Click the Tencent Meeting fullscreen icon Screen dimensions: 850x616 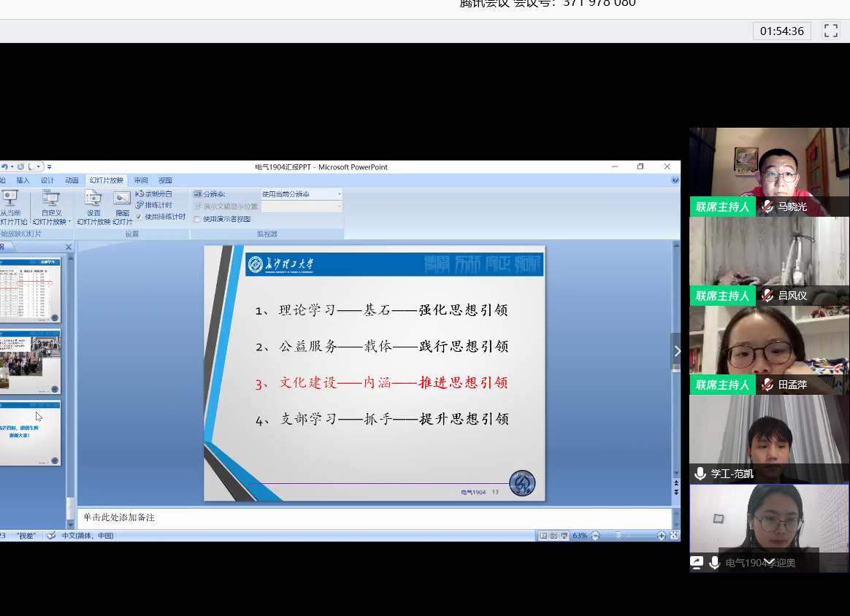(830, 31)
